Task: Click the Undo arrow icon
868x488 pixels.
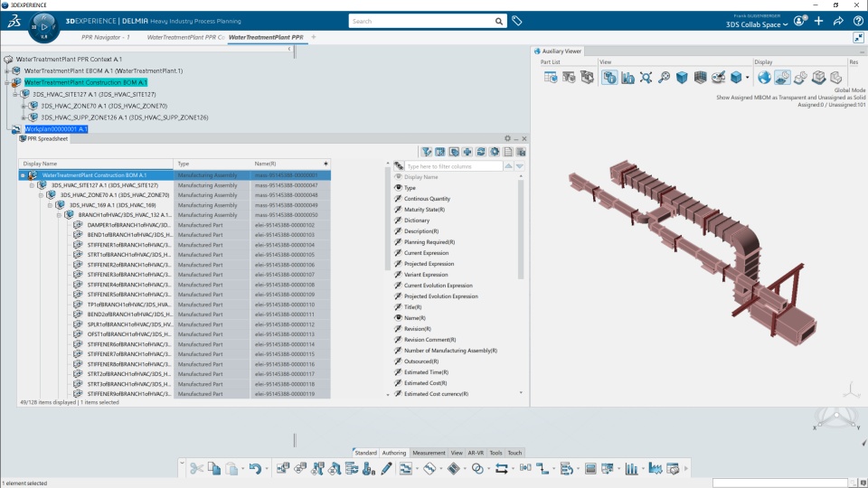Action: pyautogui.click(x=255, y=469)
